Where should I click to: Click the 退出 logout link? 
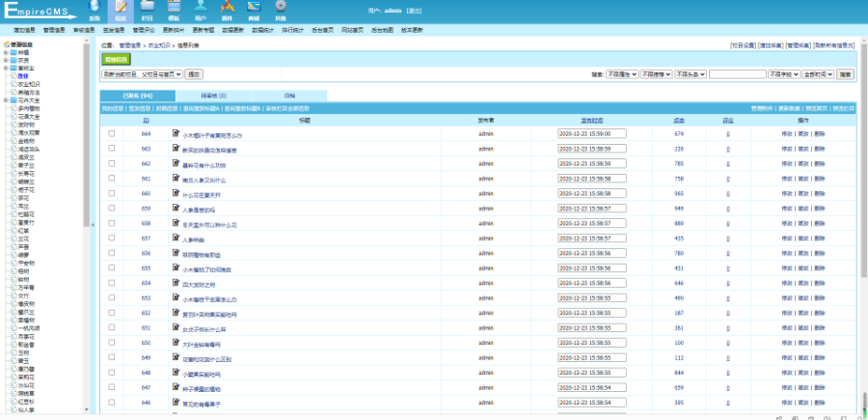(x=414, y=11)
